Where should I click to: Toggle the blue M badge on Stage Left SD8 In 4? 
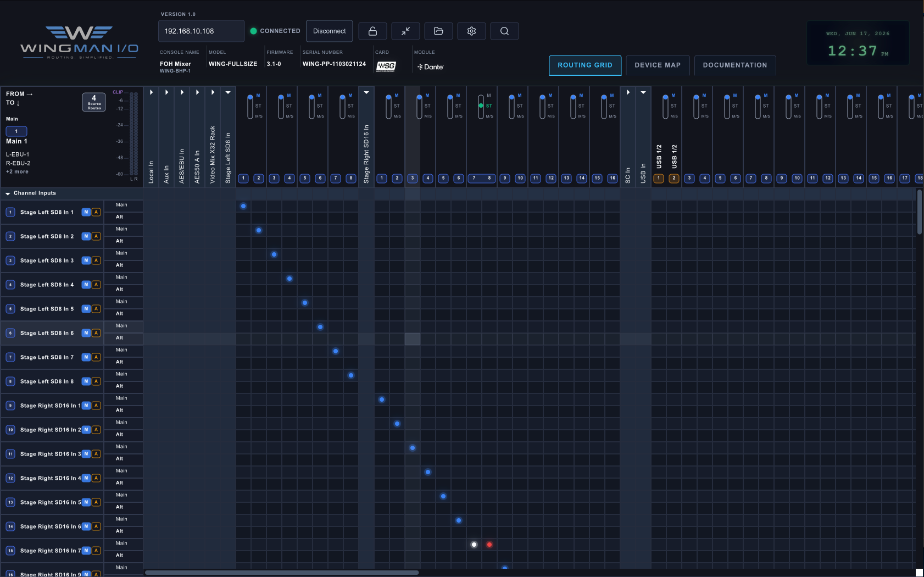86,285
